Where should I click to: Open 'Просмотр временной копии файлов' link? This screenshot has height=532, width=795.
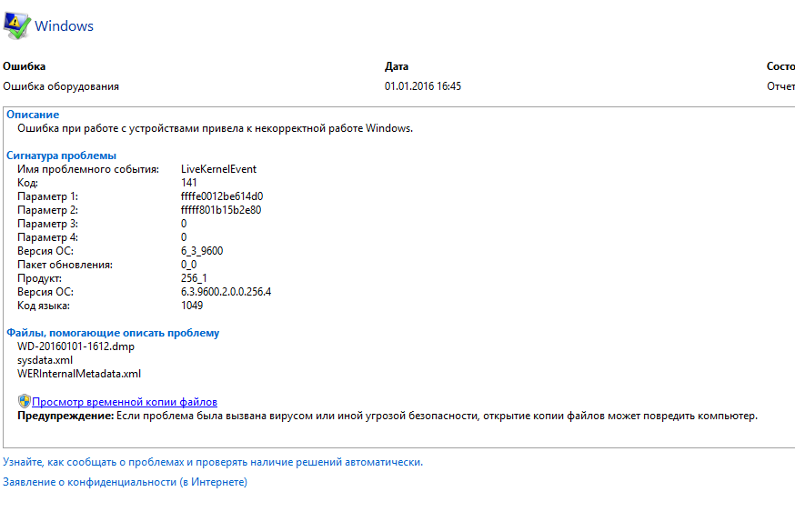click(125, 402)
